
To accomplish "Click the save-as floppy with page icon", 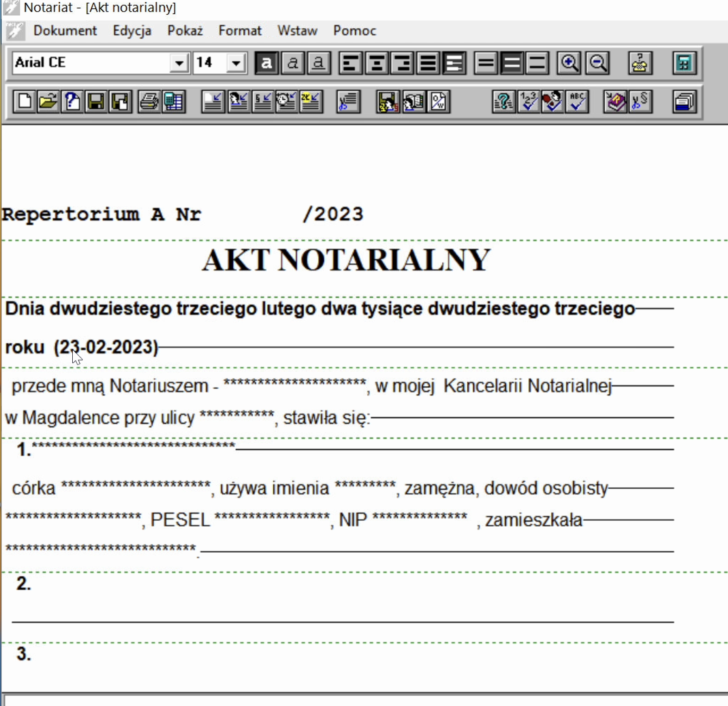I will (120, 101).
